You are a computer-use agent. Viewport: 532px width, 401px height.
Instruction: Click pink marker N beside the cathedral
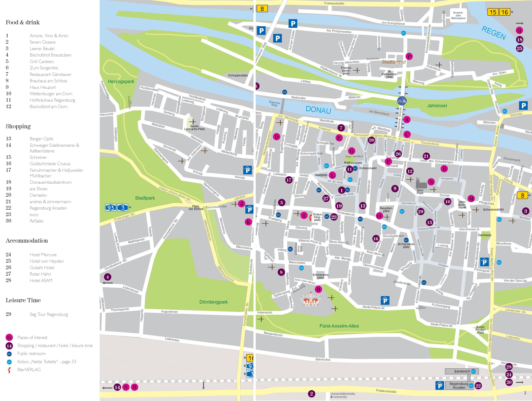coord(431,182)
